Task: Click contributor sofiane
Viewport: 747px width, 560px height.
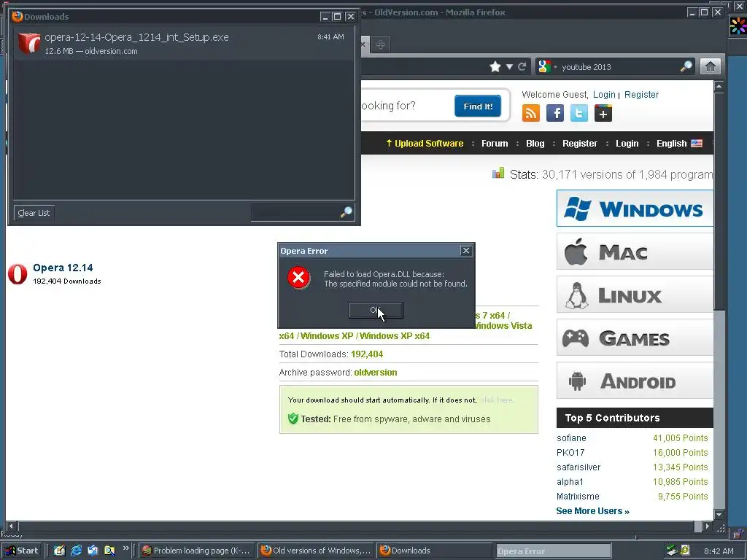Action: click(571, 438)
